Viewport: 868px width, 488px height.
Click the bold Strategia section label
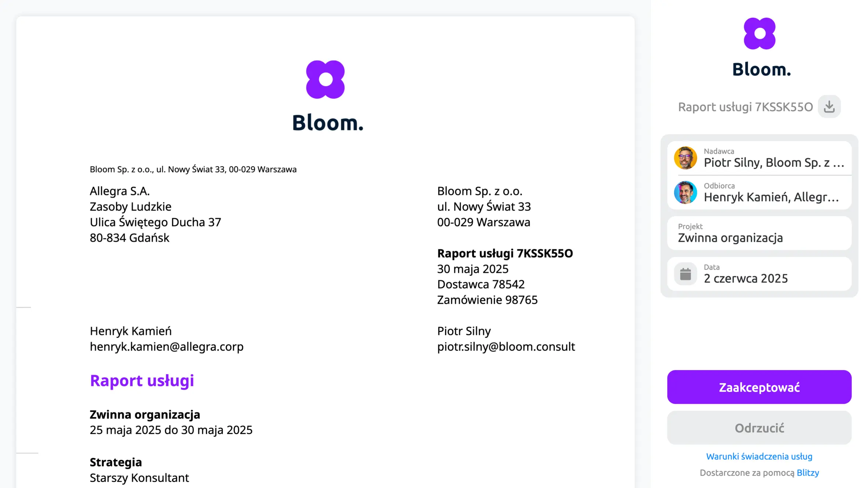point(115,462)
